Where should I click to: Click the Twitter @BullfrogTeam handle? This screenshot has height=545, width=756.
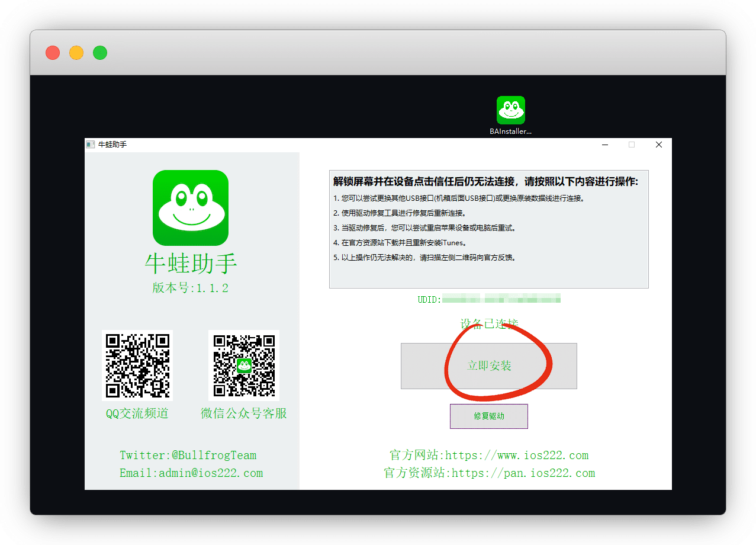pyautogui.click(x=214, y=456)
